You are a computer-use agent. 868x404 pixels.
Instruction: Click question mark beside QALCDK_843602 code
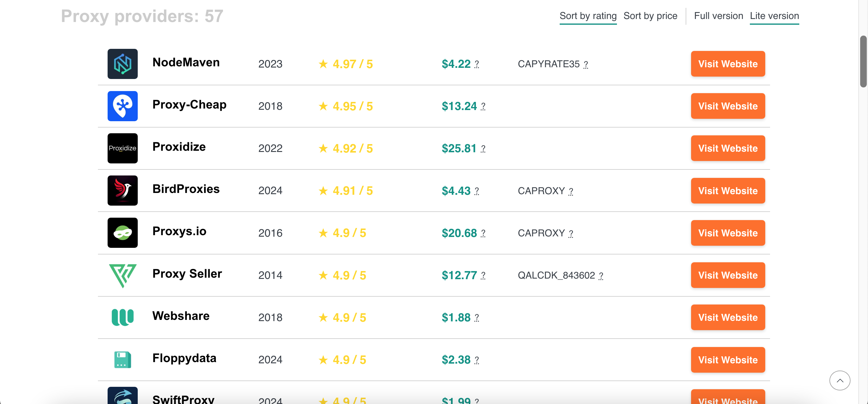pyautogui.click(x=601, y=276)
